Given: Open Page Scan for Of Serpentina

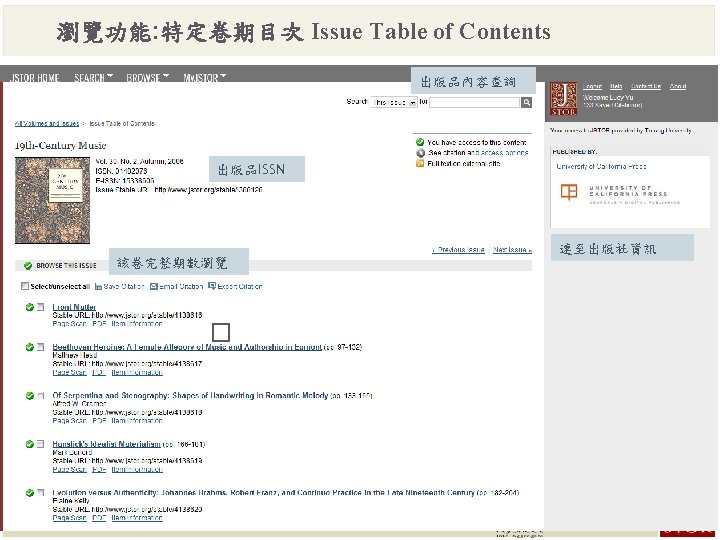Looking at the screenshot, I should coord(69,421).
